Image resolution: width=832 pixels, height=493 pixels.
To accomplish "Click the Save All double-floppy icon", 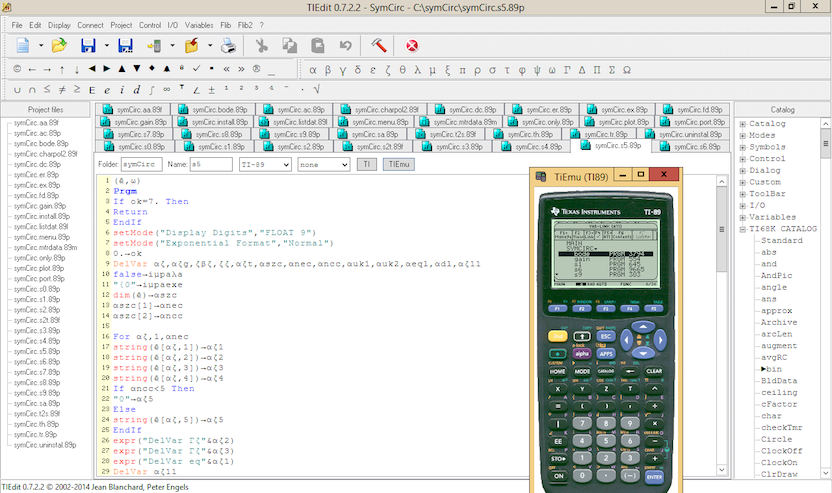I will tap(125, 46).
